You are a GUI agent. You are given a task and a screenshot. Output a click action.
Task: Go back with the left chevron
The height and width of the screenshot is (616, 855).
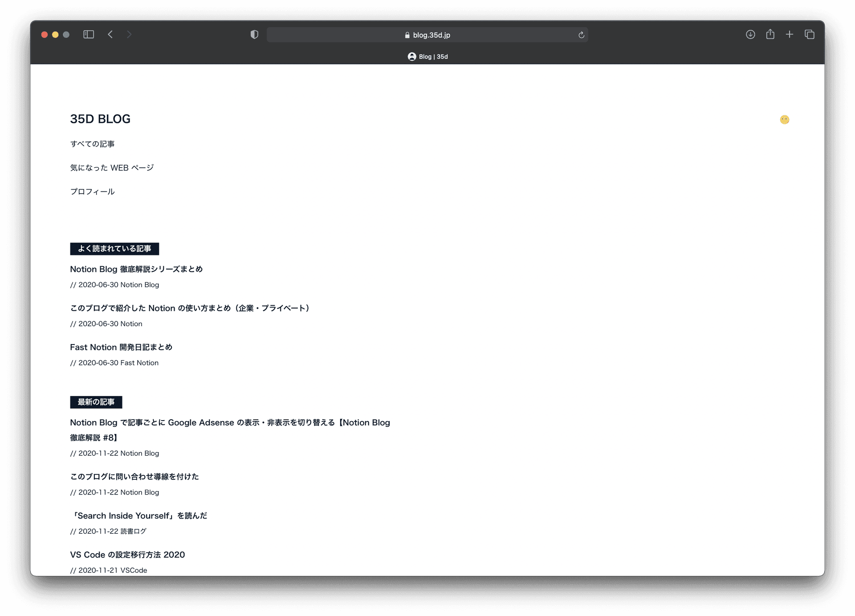110,34
